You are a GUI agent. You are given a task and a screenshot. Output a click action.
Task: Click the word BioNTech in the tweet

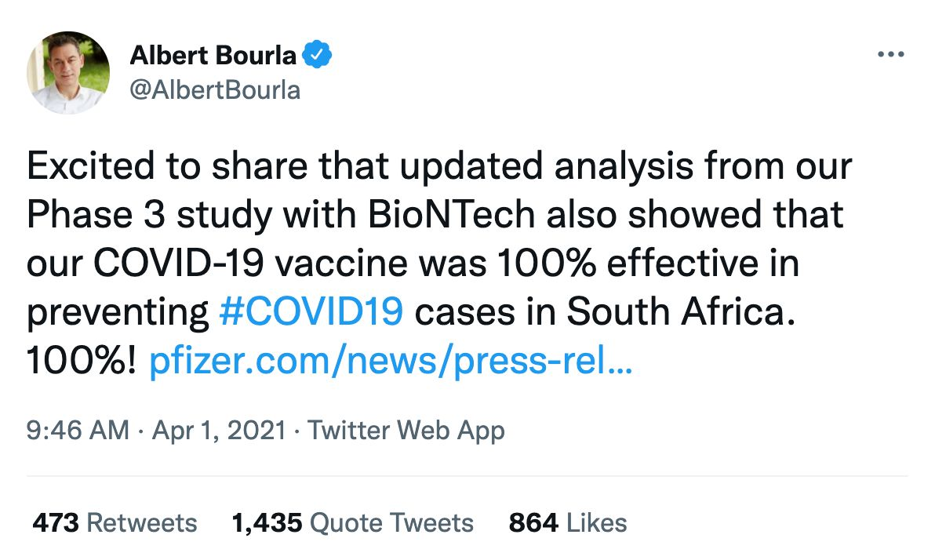(451, 215)
